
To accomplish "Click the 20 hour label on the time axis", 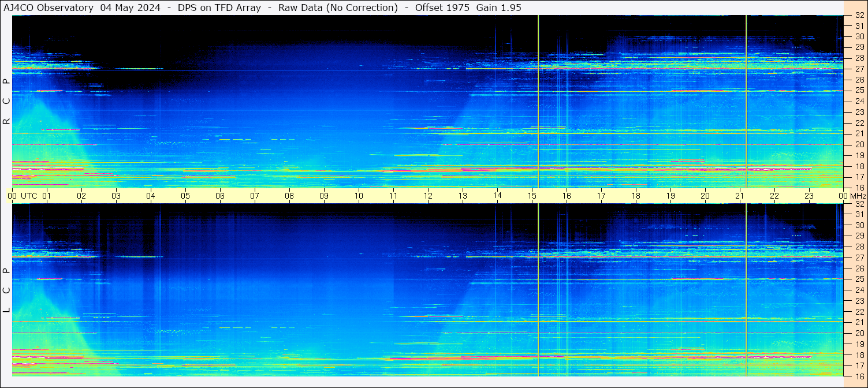I will click(x=705, y=196).
